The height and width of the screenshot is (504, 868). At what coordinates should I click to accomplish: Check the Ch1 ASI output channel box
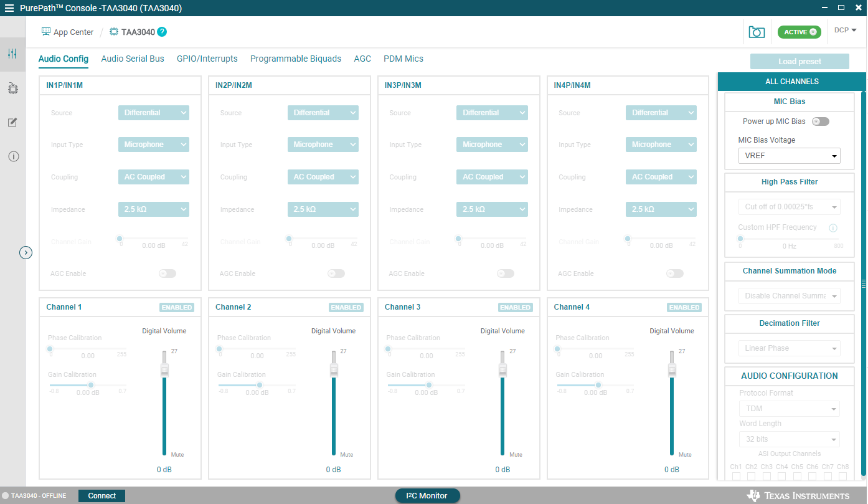click(x=736, y=476)
